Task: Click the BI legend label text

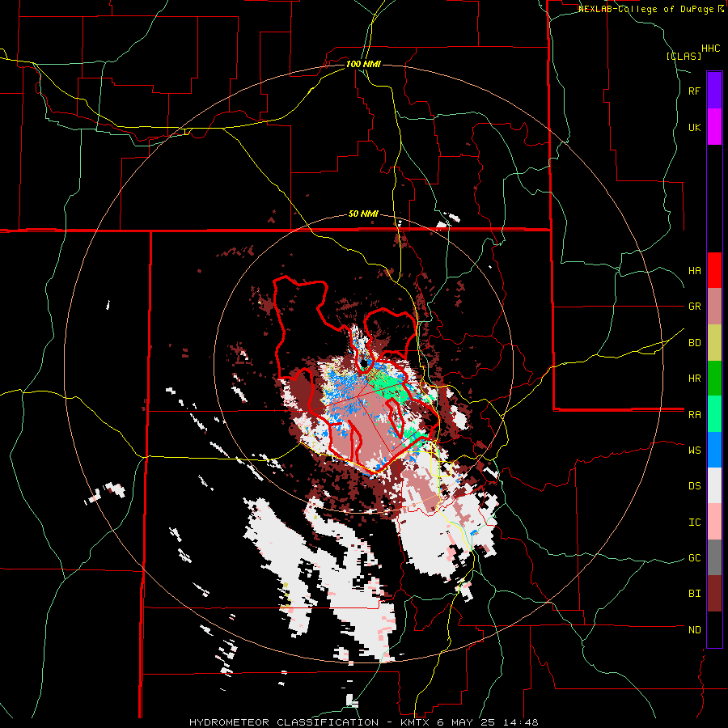Action: (x=695, y=594)
